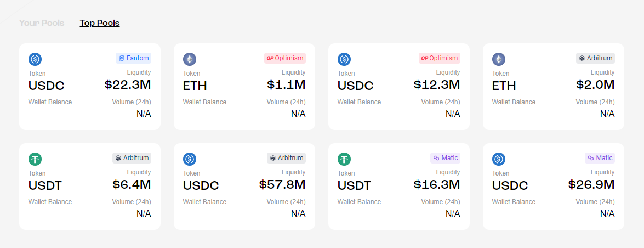Select the Top Pools tab
The height and width of the screenshot is (248, 644).
(100, 23)
